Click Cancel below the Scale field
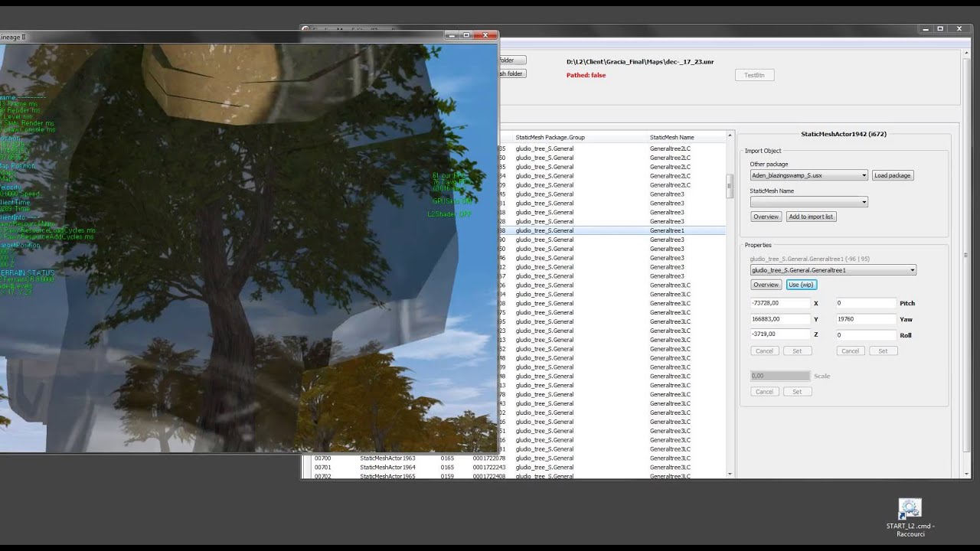 764,391
